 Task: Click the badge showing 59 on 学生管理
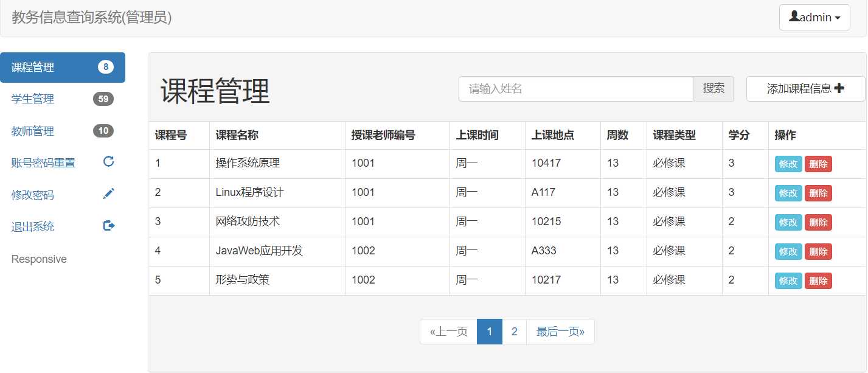tap(104, 99)
